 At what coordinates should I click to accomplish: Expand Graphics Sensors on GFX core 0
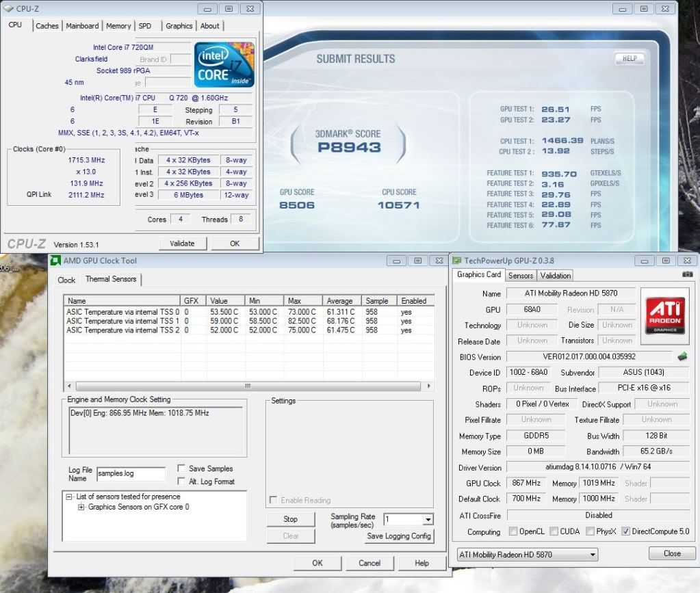81,507
